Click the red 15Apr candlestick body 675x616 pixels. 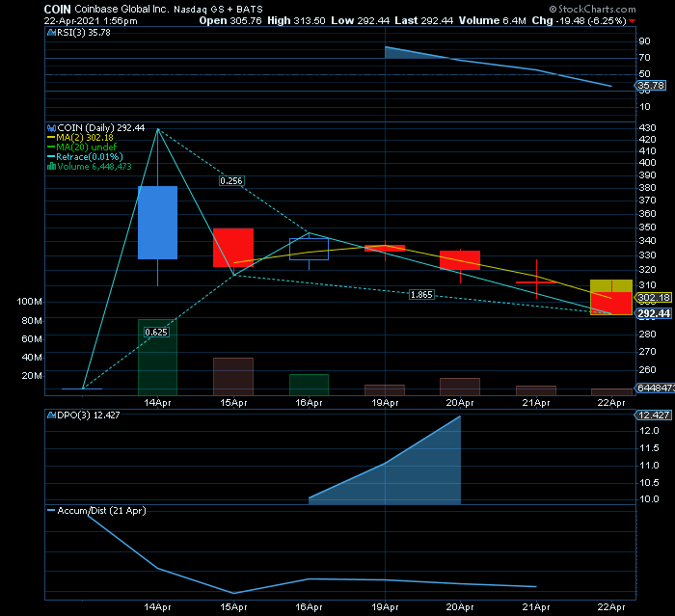point(233,248)
